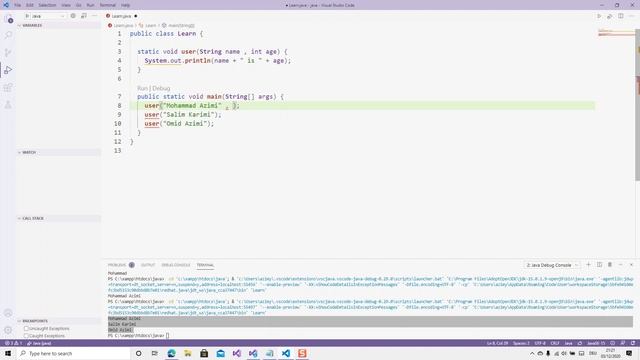
Task: Open Visual Studio Code taskbar icon
Action: 286,353
